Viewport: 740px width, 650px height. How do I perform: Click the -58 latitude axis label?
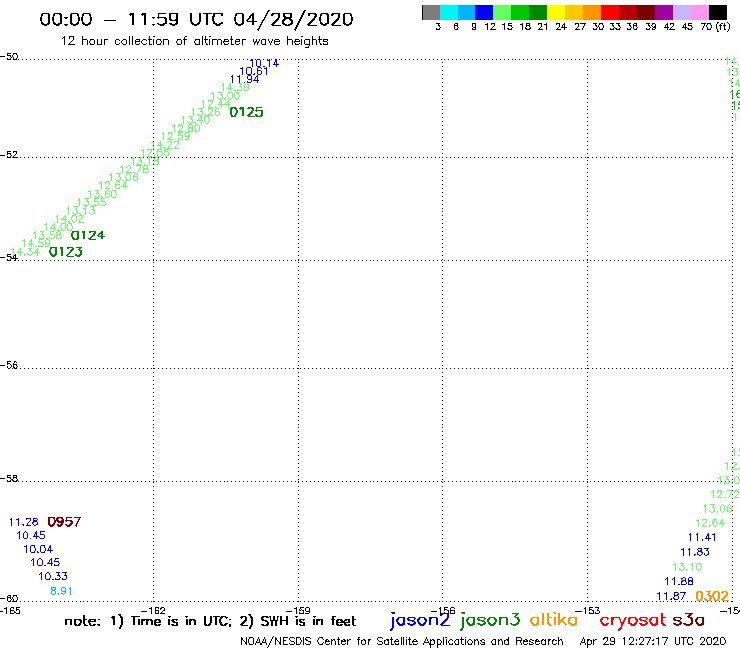pyautogui.click(x=9, y=479)
